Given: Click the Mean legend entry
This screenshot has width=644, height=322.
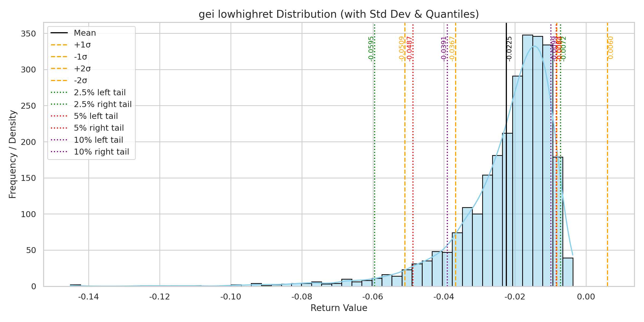Looking at the screenshot, I should (x=85, y=33).
